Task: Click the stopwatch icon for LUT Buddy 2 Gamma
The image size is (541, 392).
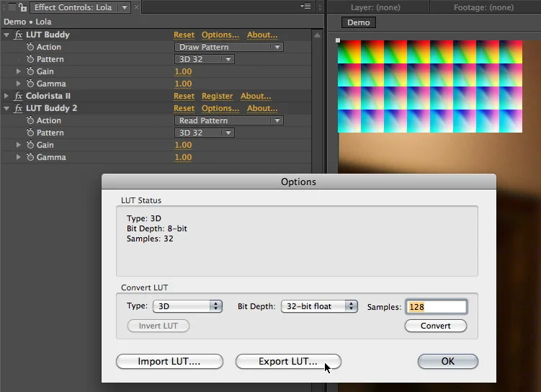Action: (x=30, y=158)
